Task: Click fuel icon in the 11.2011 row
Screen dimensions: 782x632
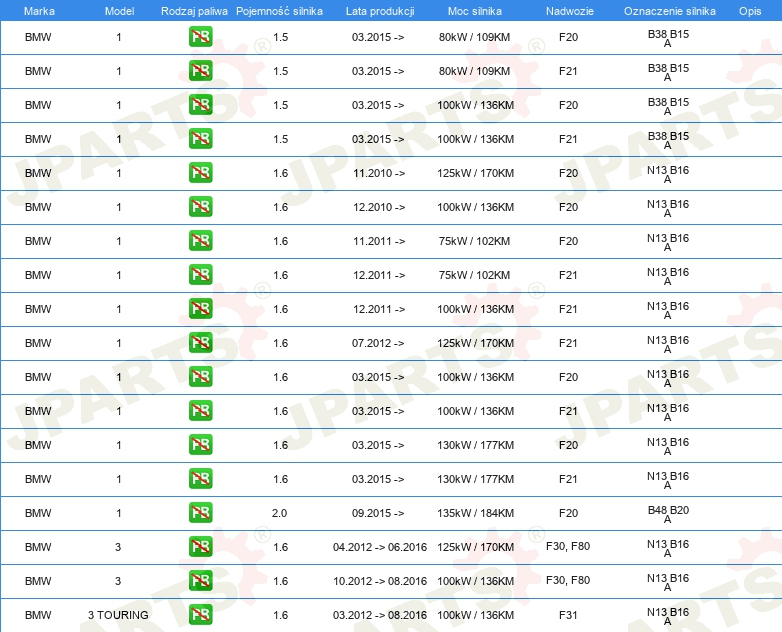Action: 200,240
